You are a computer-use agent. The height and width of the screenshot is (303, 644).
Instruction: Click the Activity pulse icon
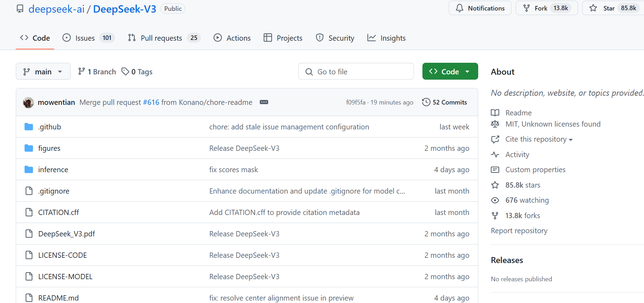pyautogui.click(x=495, y=155)
